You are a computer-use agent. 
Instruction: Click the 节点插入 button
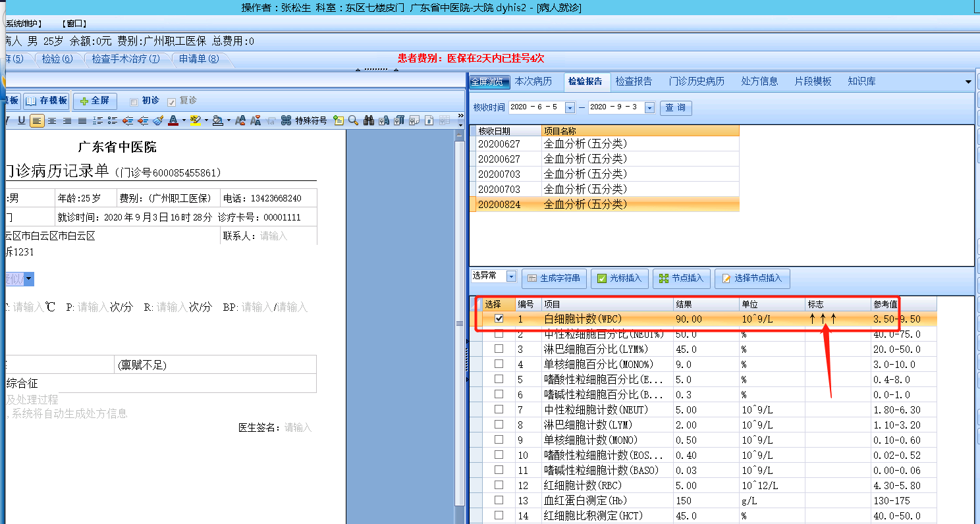point(681,278)
